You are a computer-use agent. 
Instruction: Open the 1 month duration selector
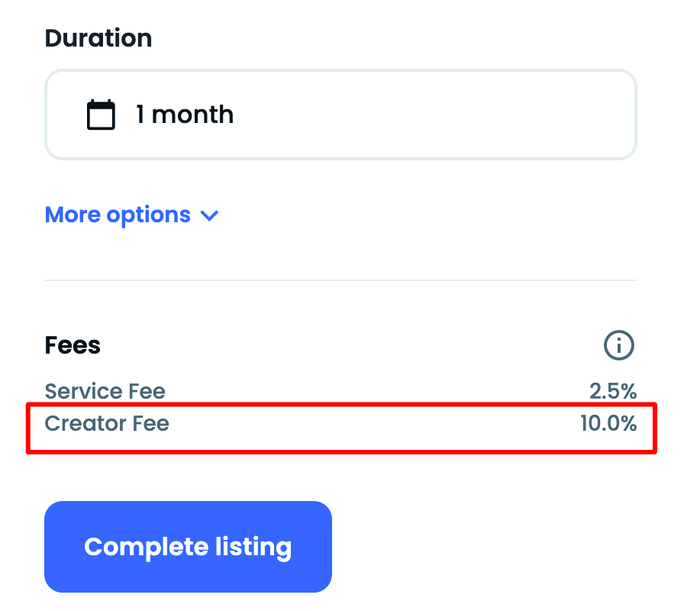pos(340,115)
